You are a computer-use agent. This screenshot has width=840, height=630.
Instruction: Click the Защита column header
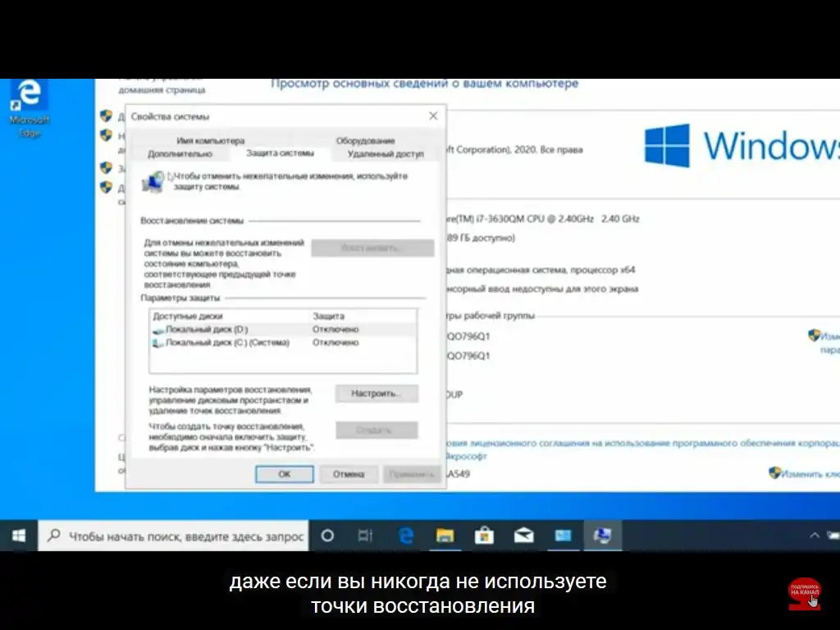pos(328,316)
